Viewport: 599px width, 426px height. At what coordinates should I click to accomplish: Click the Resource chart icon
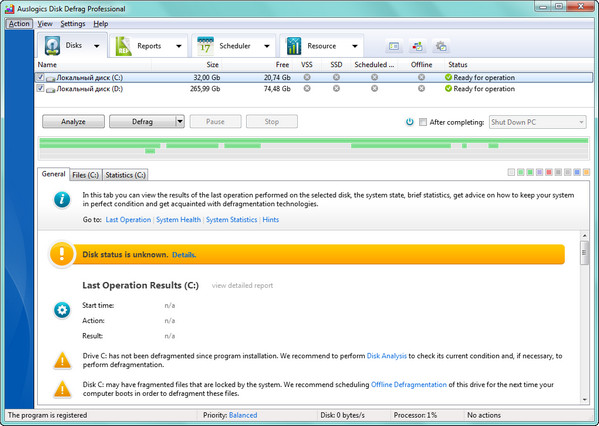pos(294,46)
